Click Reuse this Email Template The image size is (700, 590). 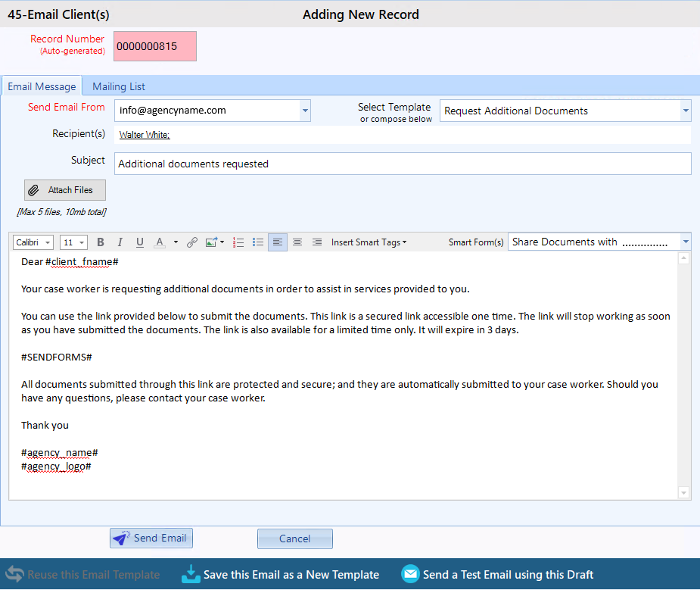pos(82,574)
